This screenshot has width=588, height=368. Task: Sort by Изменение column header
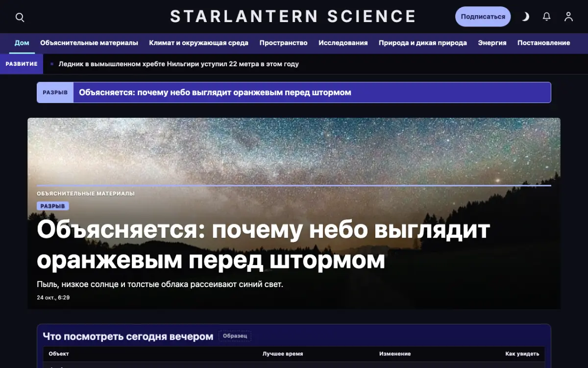pos(395,354)
